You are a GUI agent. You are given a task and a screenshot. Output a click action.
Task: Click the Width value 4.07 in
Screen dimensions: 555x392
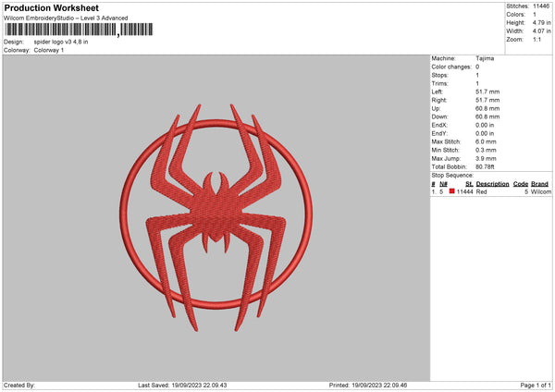pos(541,31)
